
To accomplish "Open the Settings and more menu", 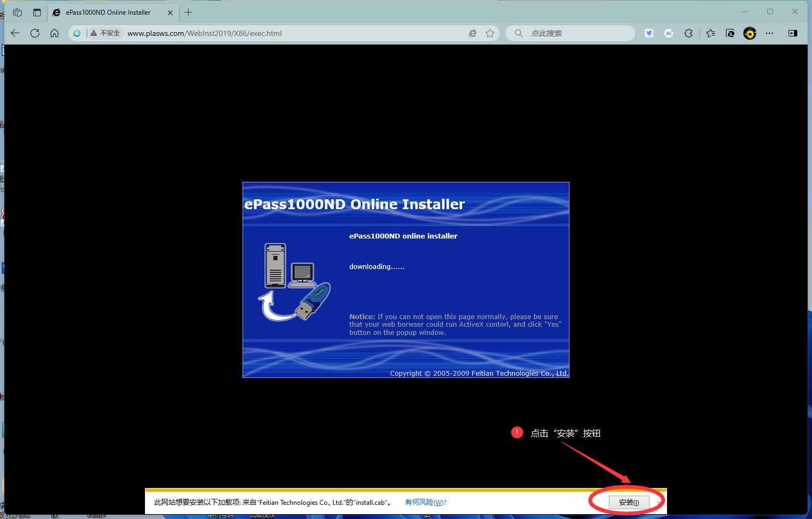I will pyautogui.click(x=769, y=33).
